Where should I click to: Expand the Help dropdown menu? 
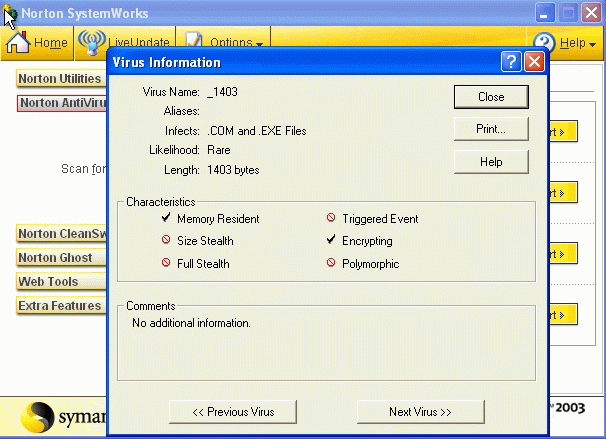[577, 43]
